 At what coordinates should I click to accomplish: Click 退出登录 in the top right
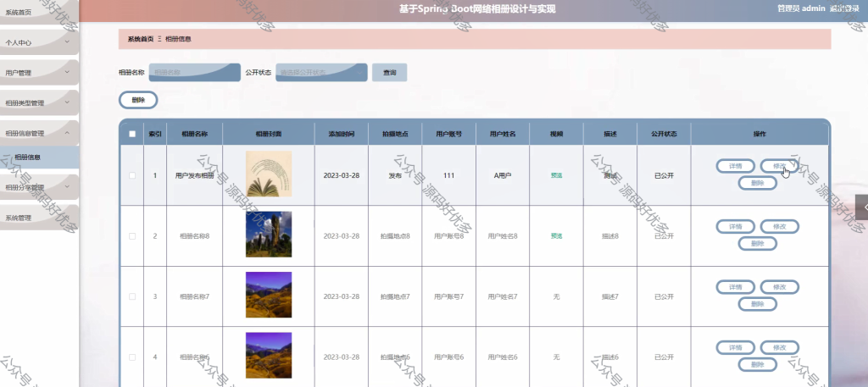tap(844, 8)
